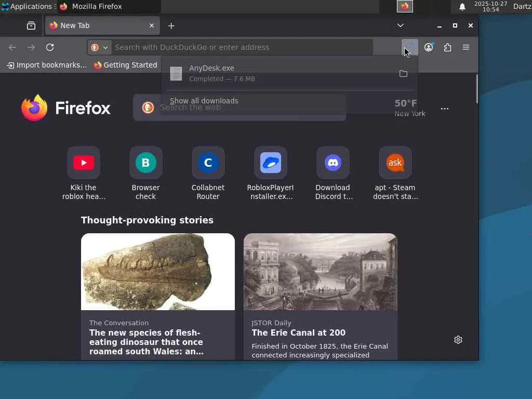This screenshot has width=532, height=399.
Task: Go forward with the forward arrow
Action: pos(31,47)
